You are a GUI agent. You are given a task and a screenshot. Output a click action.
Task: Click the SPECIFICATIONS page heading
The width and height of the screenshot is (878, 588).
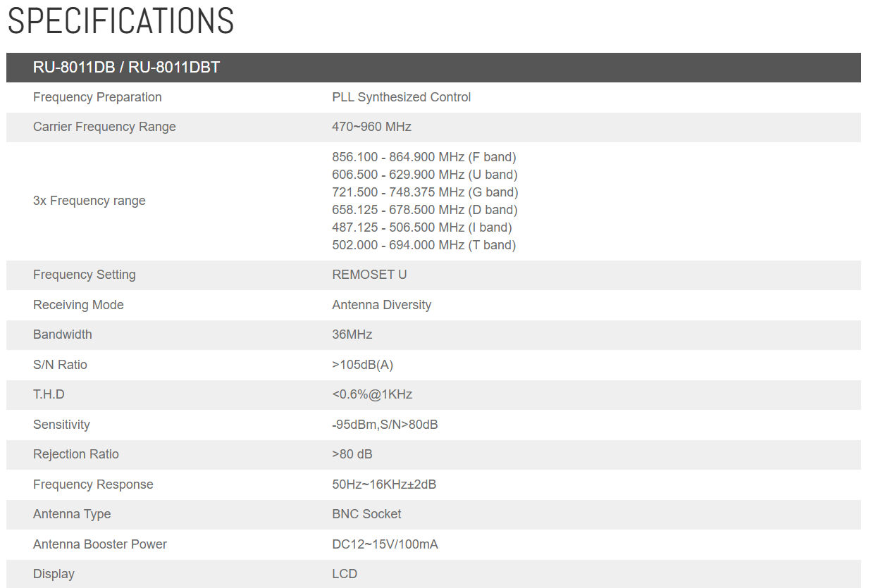pos(120,21)
